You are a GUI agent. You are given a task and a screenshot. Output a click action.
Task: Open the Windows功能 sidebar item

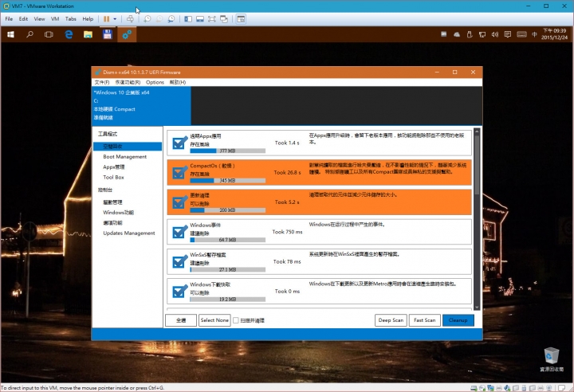click(x=119, y=212)
